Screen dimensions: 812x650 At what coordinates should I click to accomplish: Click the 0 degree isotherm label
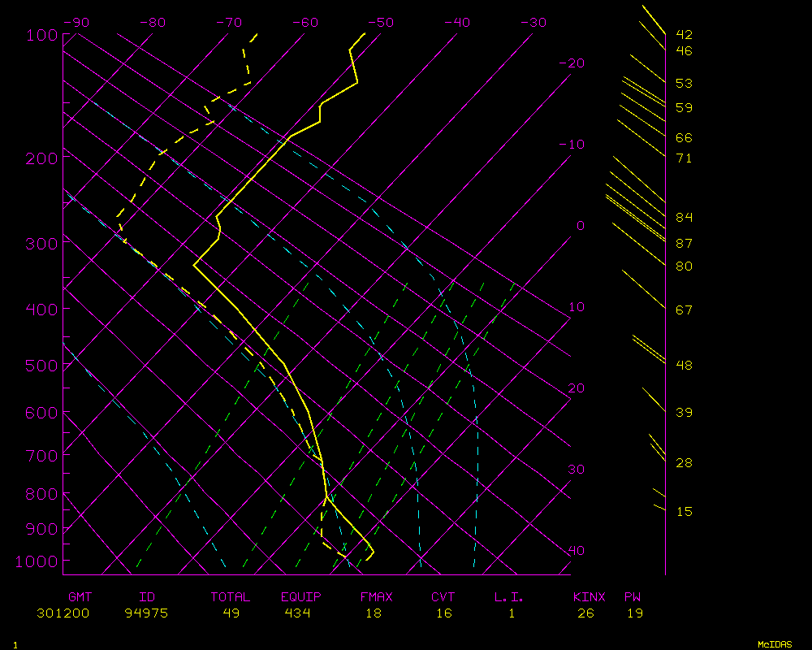click(581, 226)
